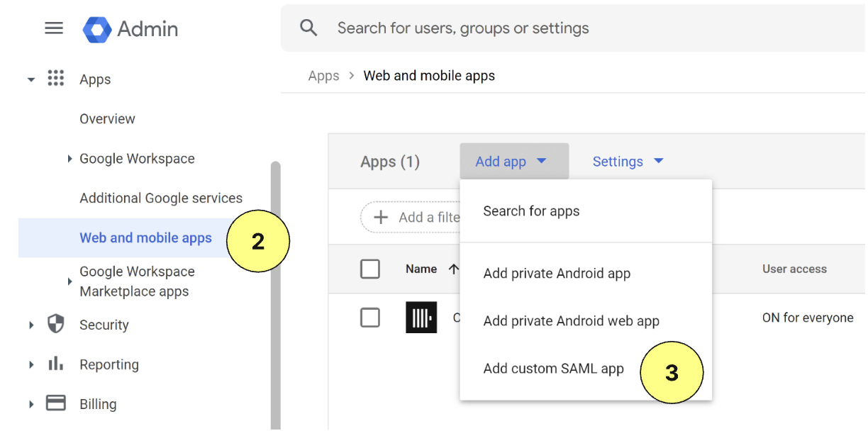
Task: Click the Apps grid icon in sidebar
Action: click(55, 79)
